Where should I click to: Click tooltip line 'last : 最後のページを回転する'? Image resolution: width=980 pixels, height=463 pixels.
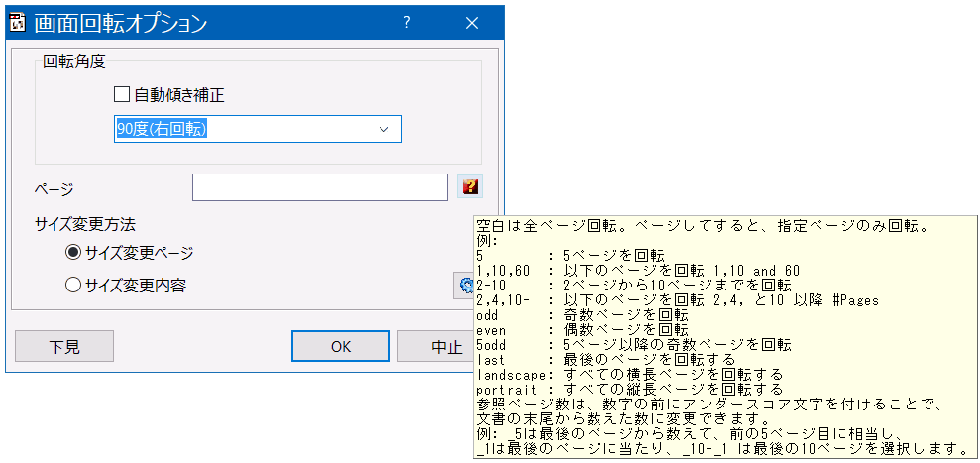605,360
